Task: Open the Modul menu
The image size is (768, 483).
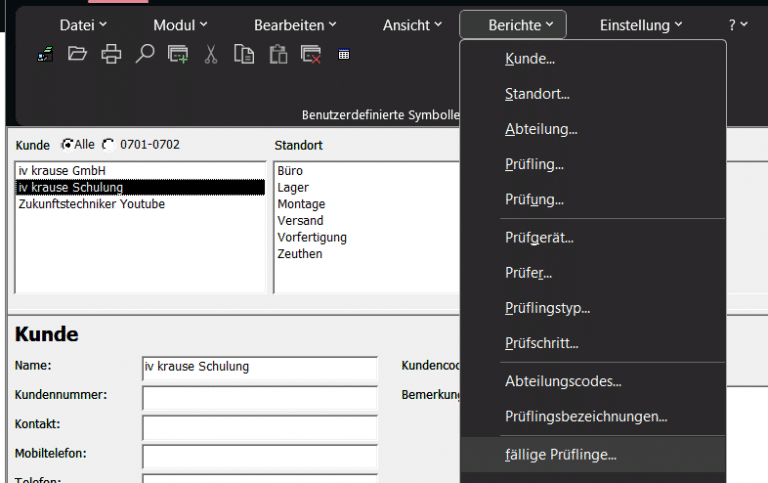Action: pyautogui.click(x=180, y=25)
